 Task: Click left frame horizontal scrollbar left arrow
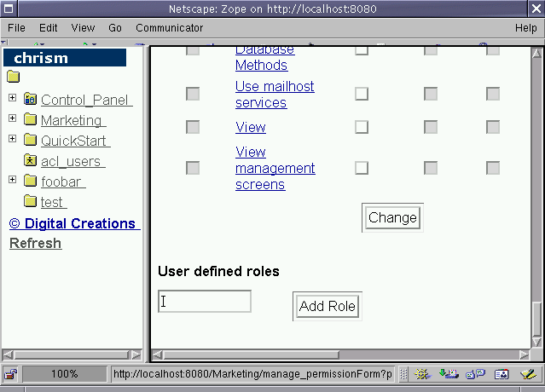pos(8,355)
